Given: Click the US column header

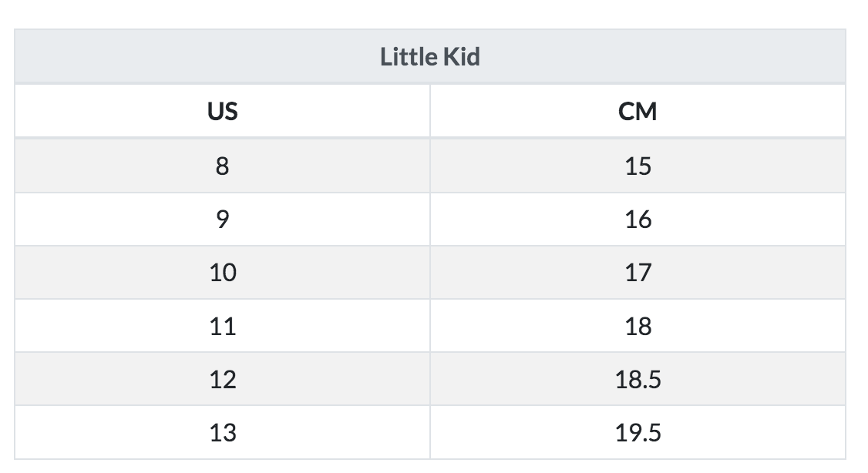Looking at the screenshot, I should point(222,112).
